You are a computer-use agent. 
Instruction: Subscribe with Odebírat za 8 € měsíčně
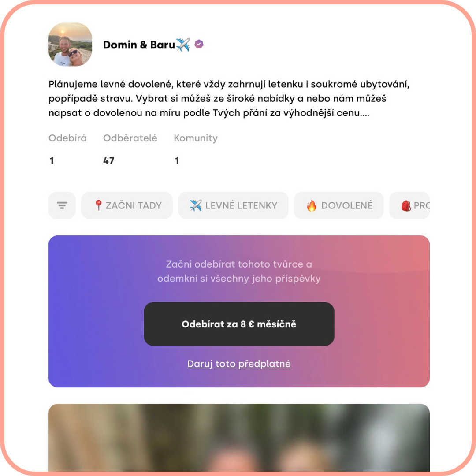[239, 324]
